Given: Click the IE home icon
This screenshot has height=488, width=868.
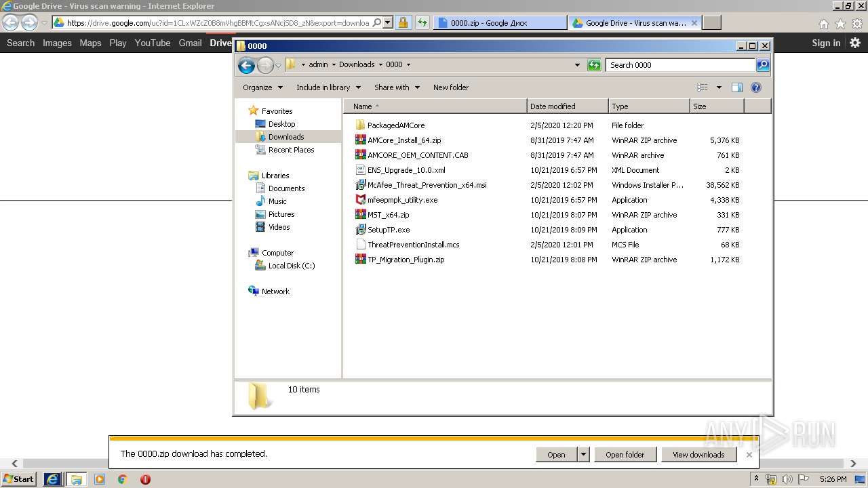Looking at the screenshot, I should [x=823, y=24].
